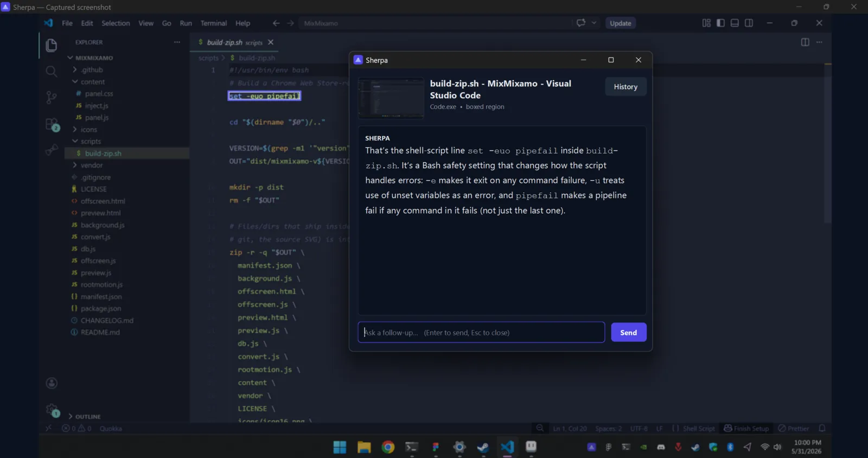Open the Windows Start button
The width and height of the screenshot is (868, 458).
point(340,447)
